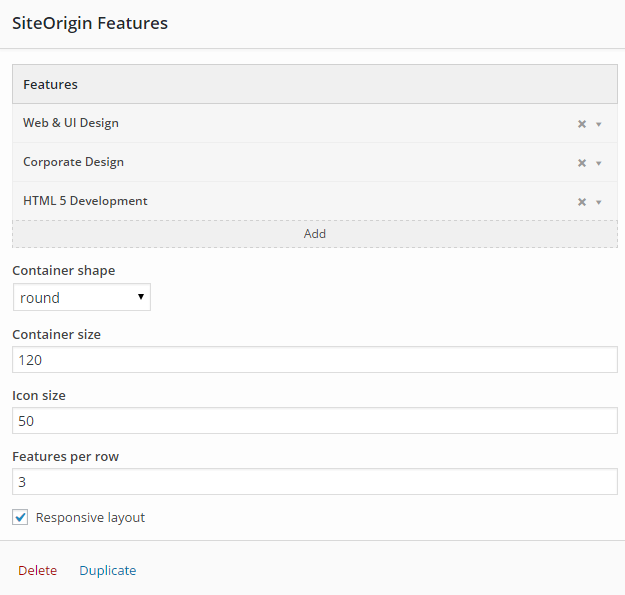Select the Corporate Design item title
This screenshot has height=595, width=625.
73,162
